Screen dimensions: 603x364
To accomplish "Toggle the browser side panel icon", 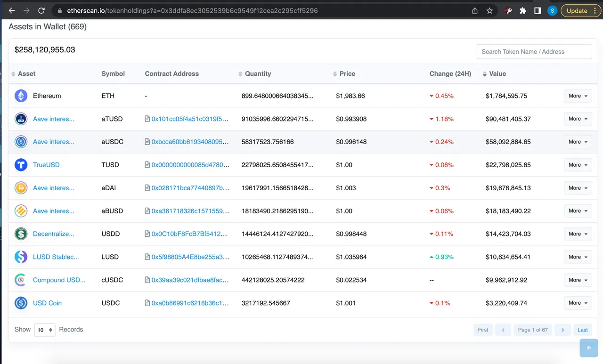I will pyautogui.click(x=538, y=10).
